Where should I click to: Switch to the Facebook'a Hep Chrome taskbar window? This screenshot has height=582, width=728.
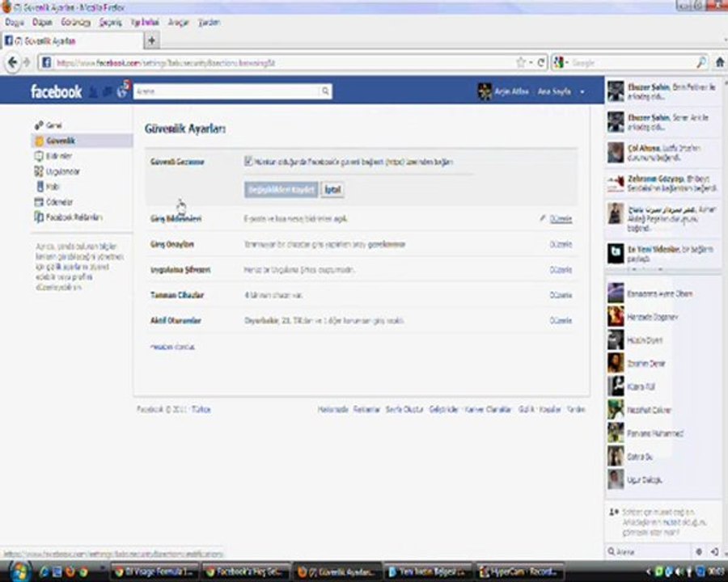246,571
